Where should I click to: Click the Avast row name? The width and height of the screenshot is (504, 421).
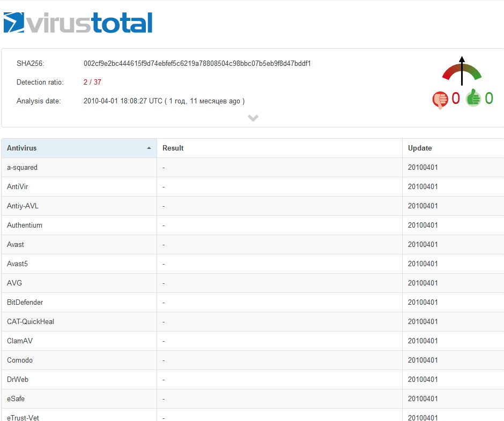click(x=16, y=244)
